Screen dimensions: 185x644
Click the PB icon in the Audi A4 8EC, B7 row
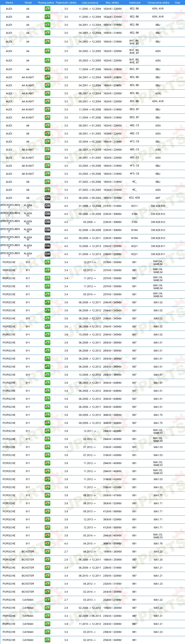click(48, 69)
